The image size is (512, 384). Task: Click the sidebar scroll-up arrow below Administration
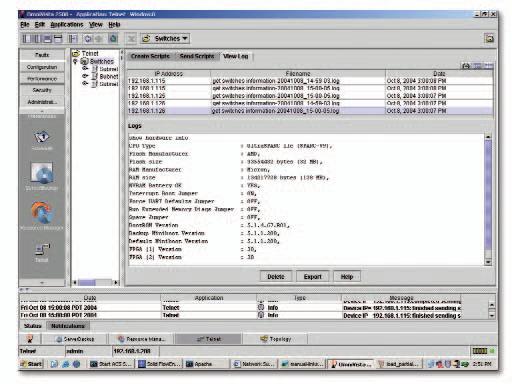pos(42,111)
